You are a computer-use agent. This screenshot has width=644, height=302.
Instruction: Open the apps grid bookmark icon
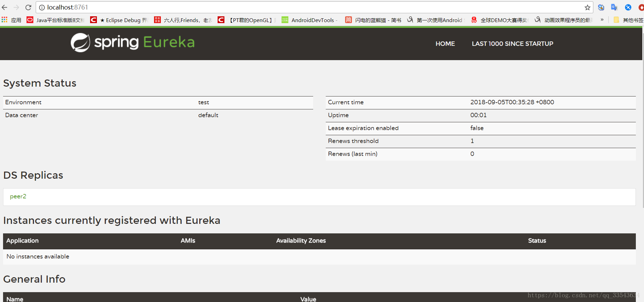tap(4, 20)
